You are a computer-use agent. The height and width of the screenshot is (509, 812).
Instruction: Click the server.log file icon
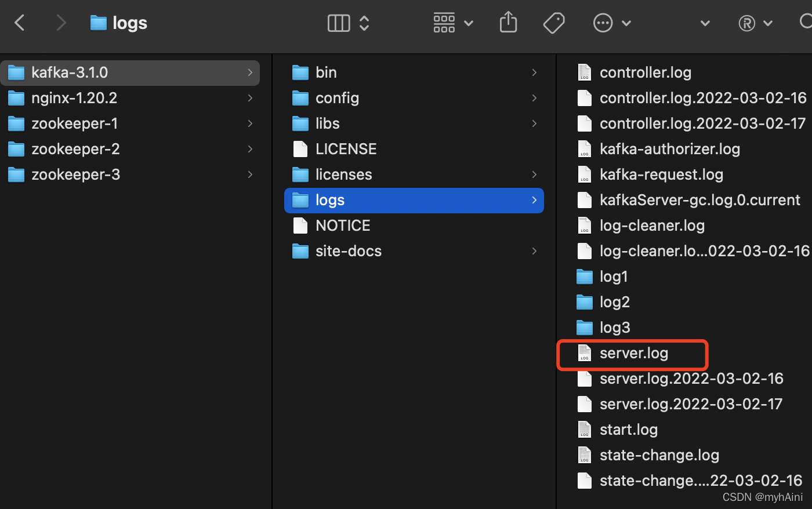(585, 353)
